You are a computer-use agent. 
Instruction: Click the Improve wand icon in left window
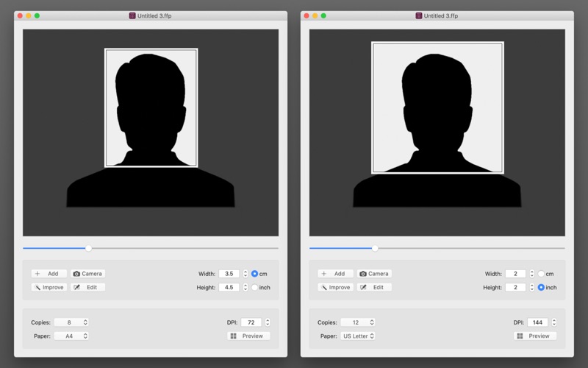(x=37, y=288)
